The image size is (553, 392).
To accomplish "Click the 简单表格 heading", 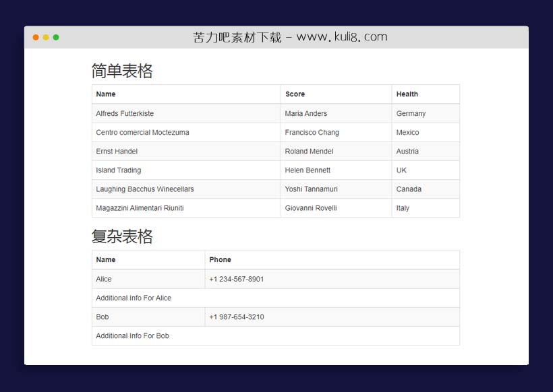I will 123,70.
